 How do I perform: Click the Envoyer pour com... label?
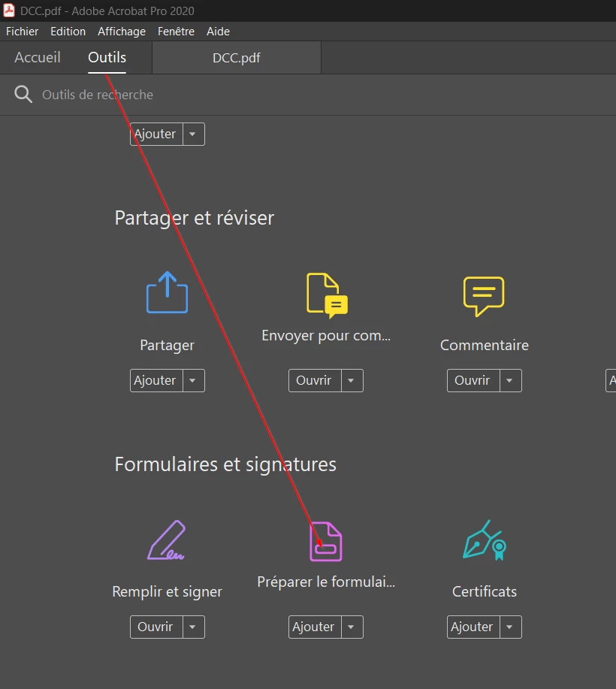tap(326, 336)
